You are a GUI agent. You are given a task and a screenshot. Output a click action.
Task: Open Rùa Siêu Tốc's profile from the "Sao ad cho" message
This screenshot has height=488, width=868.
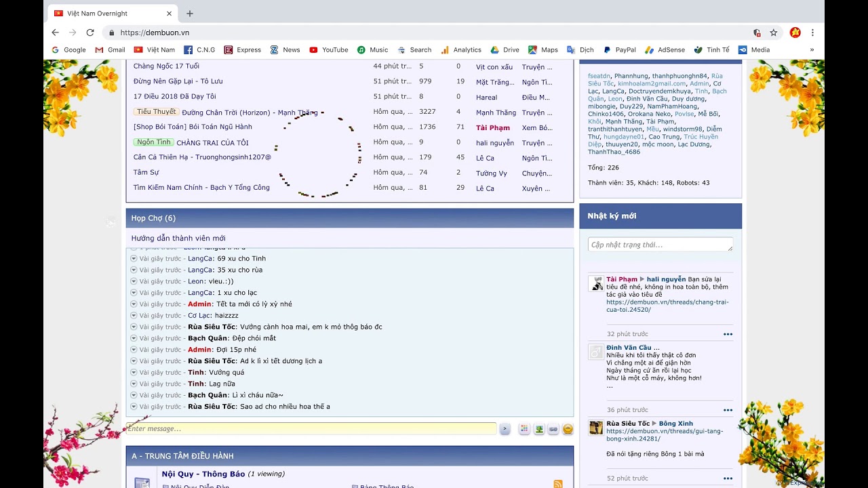pos(212,407)
